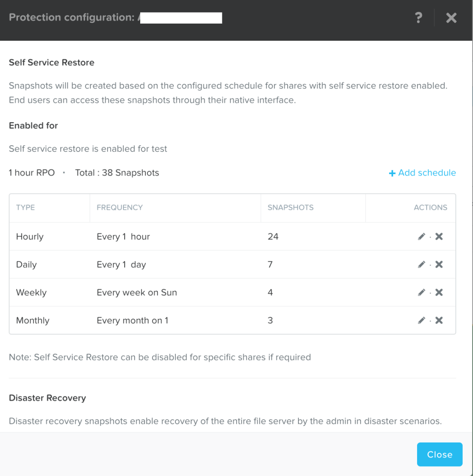Edit the Monthly schedule entry
This screenshot has height=476, width=473.
[x=421, y=320]
